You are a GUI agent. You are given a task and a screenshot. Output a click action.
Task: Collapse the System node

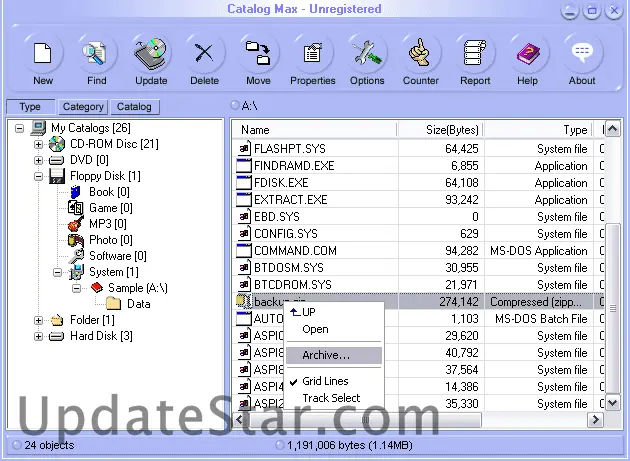pos(57,273)
